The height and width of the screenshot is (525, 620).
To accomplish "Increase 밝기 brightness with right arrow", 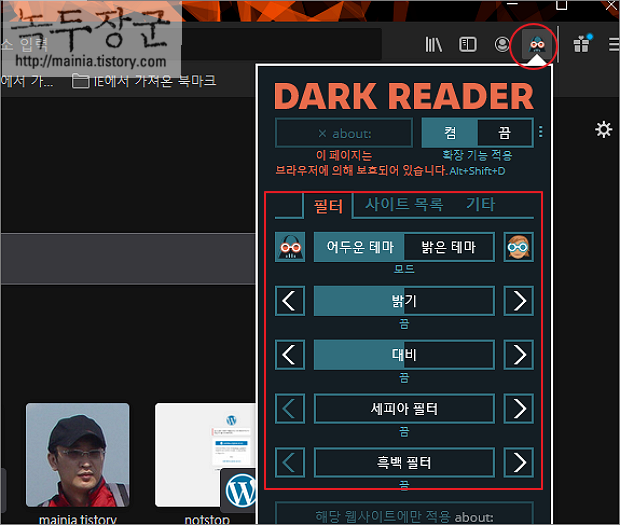I will click(x=518, y=301).
